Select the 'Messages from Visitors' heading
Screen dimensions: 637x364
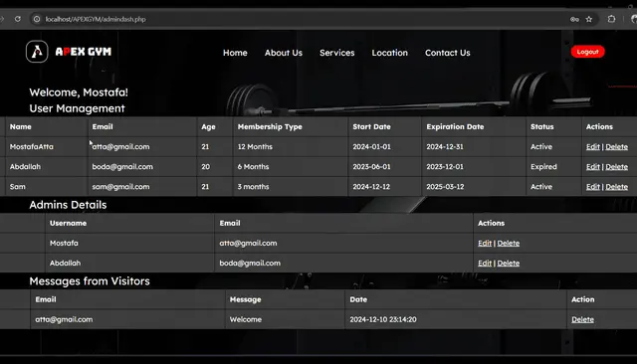click(90, 280)
